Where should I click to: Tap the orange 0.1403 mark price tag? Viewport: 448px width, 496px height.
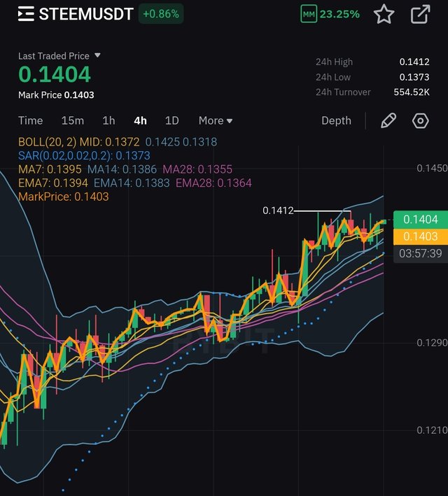(x=421, y=236)
